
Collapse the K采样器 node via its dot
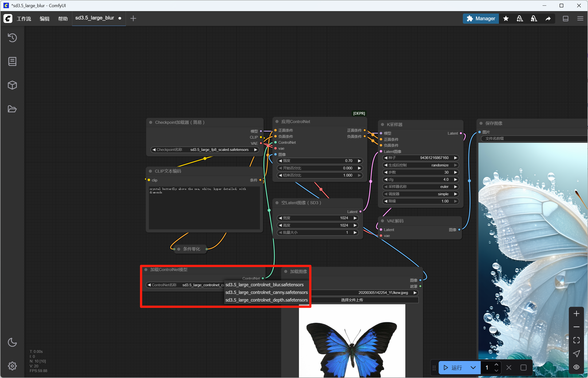click(x=382, y=125)
